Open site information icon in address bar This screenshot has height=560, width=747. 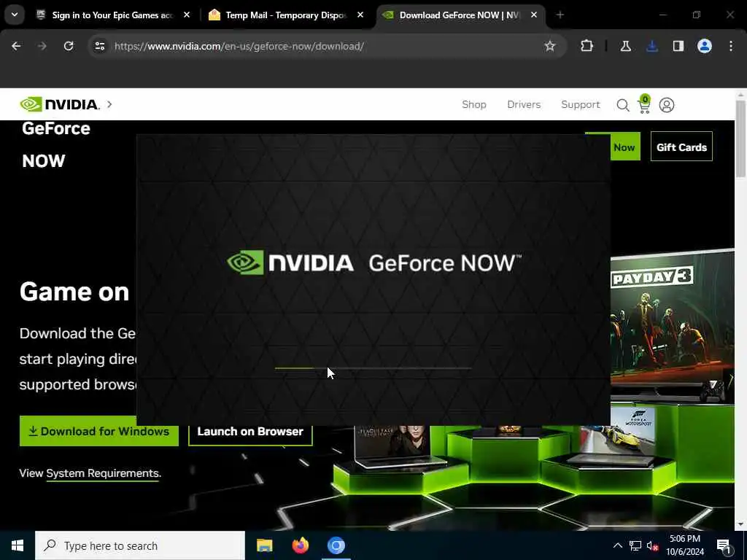99,46
